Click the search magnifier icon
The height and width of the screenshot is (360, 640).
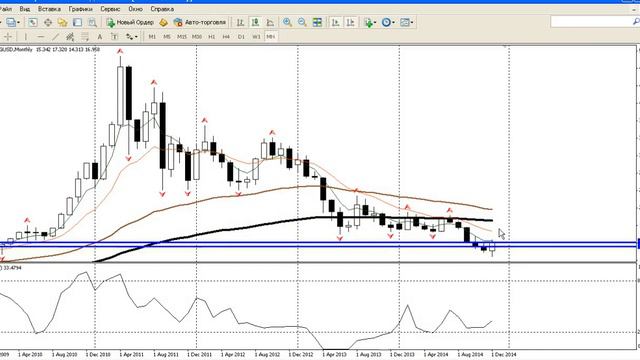click(636, 22)
